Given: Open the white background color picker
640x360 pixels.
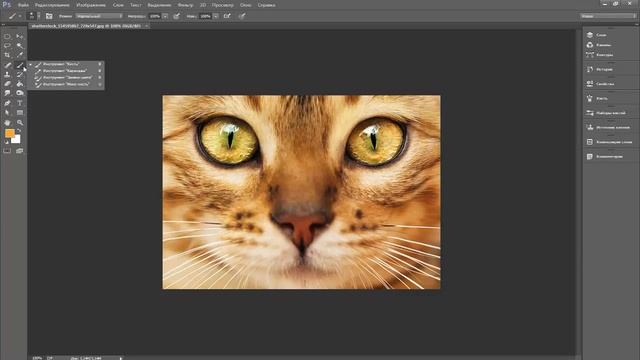Looking at the screenshot, I should pyautogui.click(x=17, y=140).
